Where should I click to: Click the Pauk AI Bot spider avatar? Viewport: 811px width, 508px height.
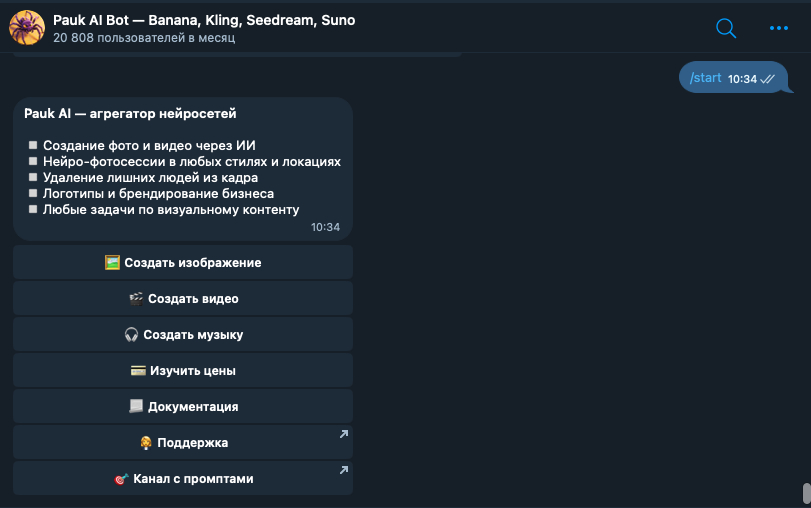26,28
